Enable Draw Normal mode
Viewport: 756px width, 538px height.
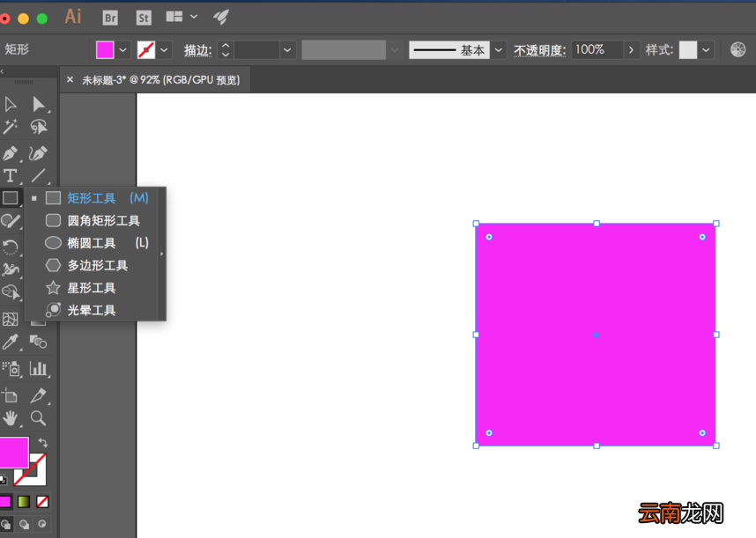pyautogui.click(x=6, y=524)
